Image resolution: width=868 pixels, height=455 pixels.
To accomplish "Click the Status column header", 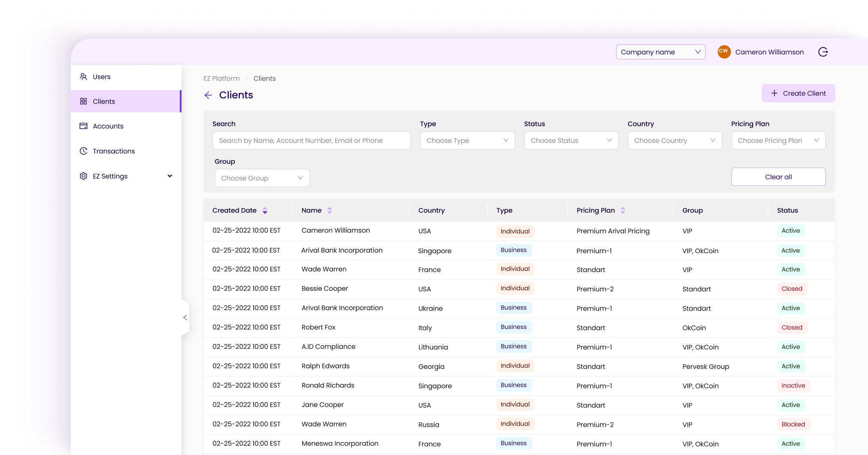I will (x=787, y=210).
